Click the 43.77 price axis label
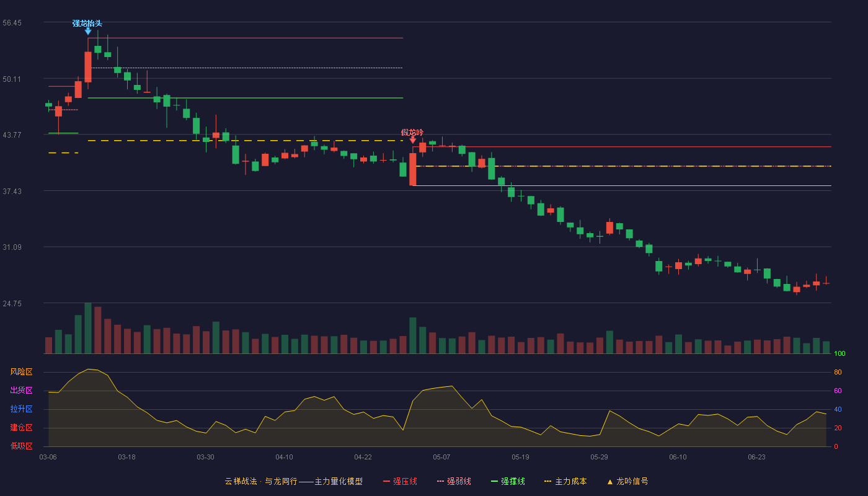The image size is (868, 496). click(12, 135)
